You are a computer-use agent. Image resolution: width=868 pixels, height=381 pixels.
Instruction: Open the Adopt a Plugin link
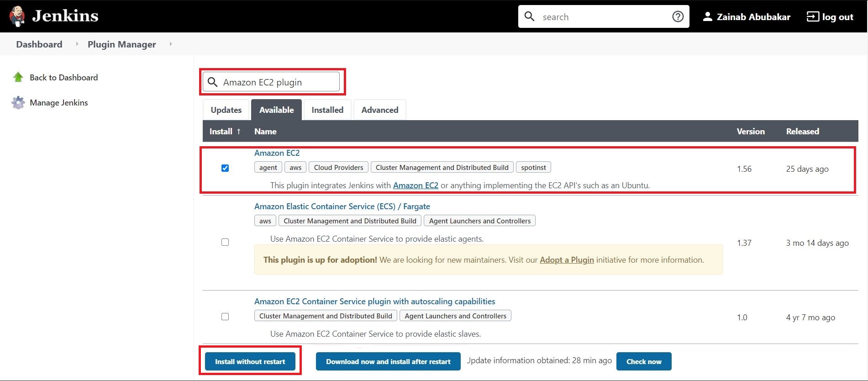pos(567,260)
